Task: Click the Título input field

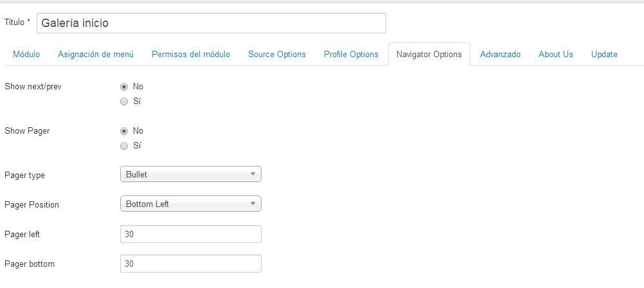Action: [x=211, y=23]
